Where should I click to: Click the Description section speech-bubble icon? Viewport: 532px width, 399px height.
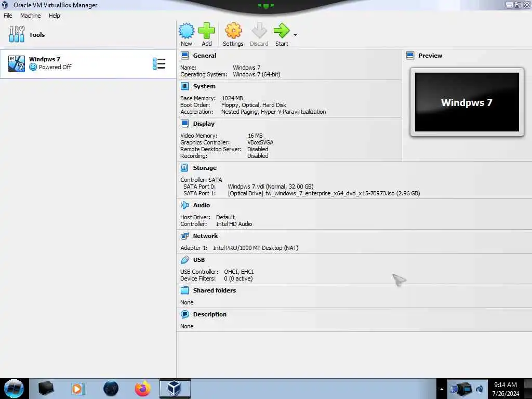pyautogui.click(x=184, y=314)
